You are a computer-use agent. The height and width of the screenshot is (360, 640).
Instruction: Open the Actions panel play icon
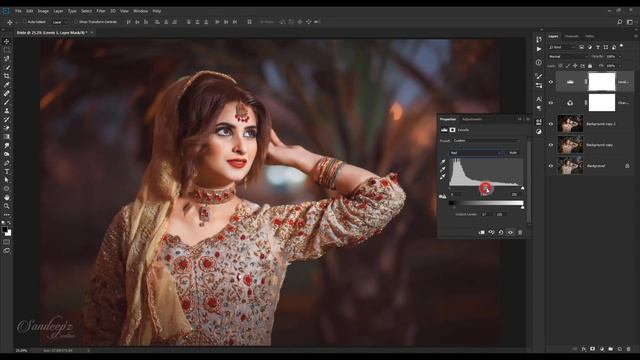click(539, 49)
